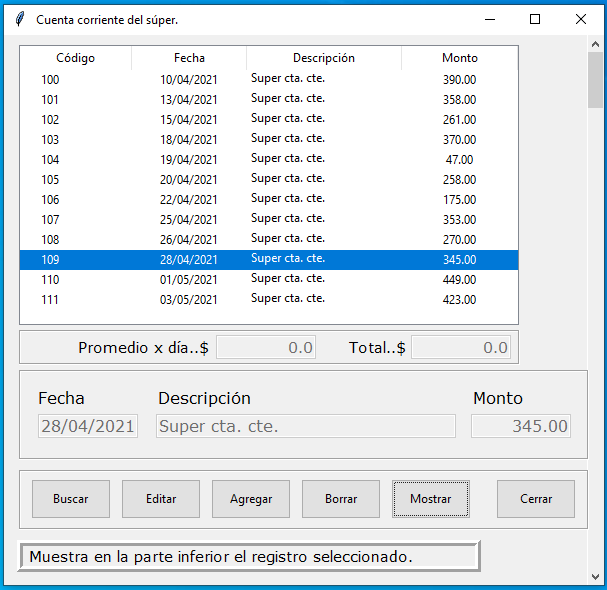
Task: Click the Fecha column header
Action: coord(189,58)
